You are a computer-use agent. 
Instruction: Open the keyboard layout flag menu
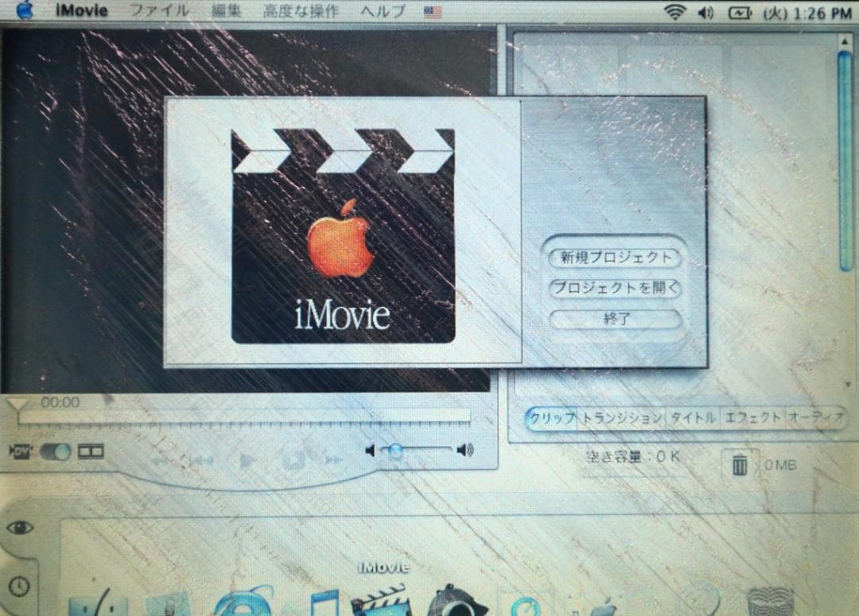(433, 10)
